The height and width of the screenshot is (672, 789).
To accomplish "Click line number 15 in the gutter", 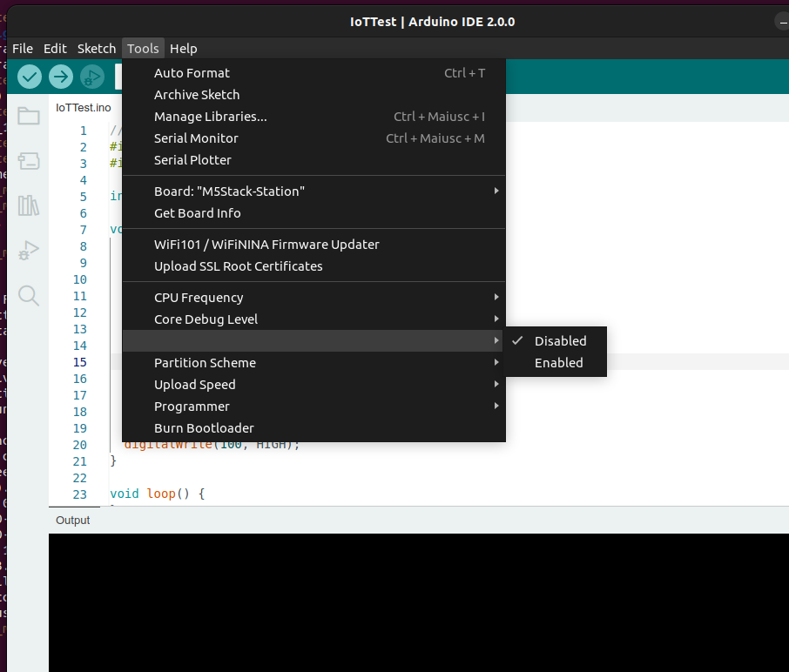I will point(80,362).
